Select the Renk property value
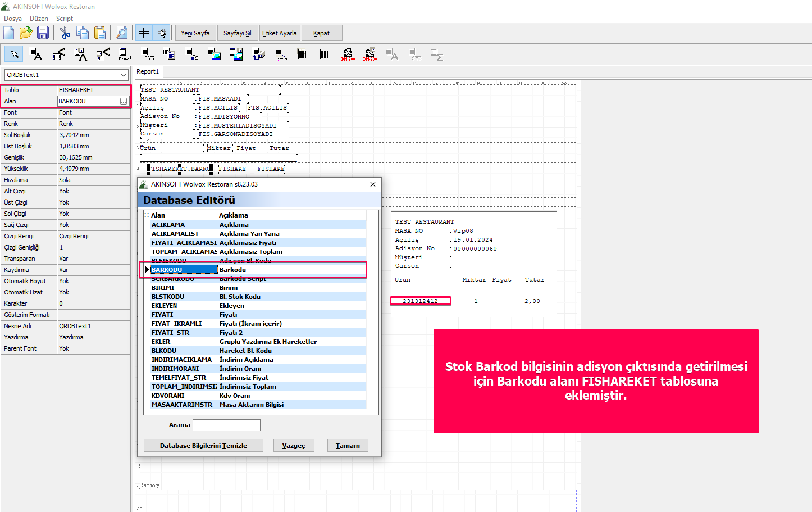 (x=93, y=124)
